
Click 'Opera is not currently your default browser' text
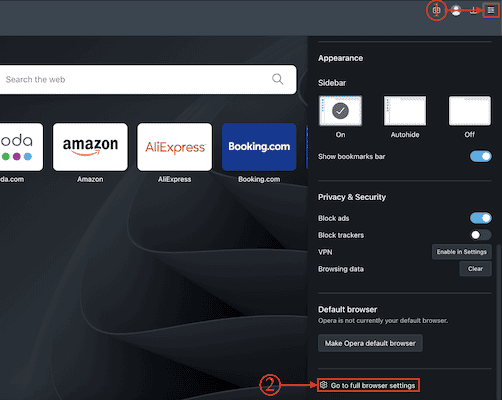tap(383, 321)
